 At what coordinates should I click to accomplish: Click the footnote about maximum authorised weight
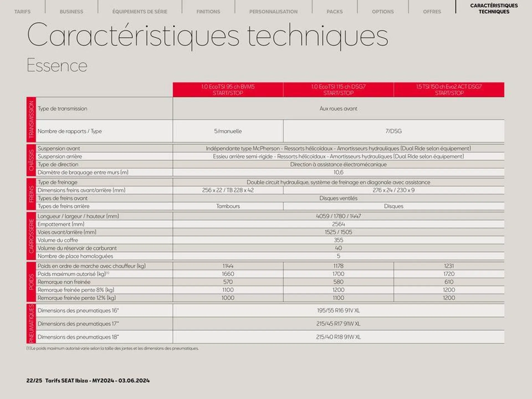click(112, 348)
